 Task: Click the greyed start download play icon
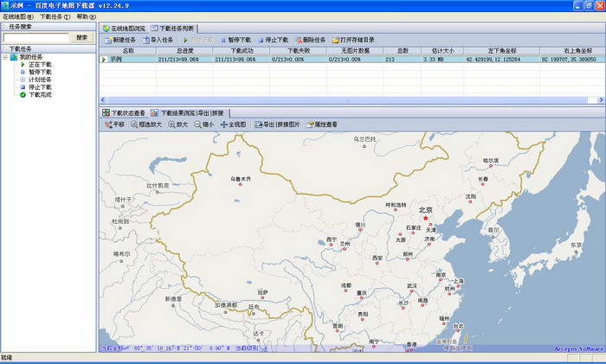[x=185, y=40]
